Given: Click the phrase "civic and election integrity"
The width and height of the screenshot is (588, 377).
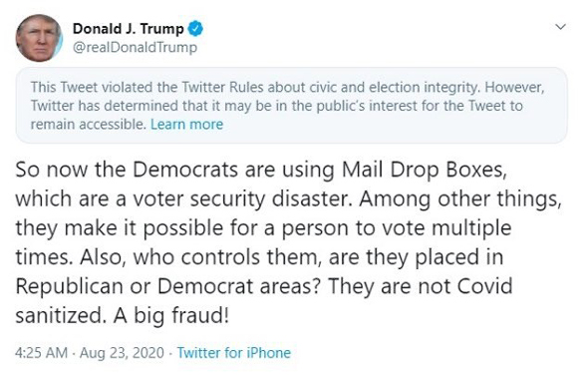Looking at the screenshot, I should (394, 88).
